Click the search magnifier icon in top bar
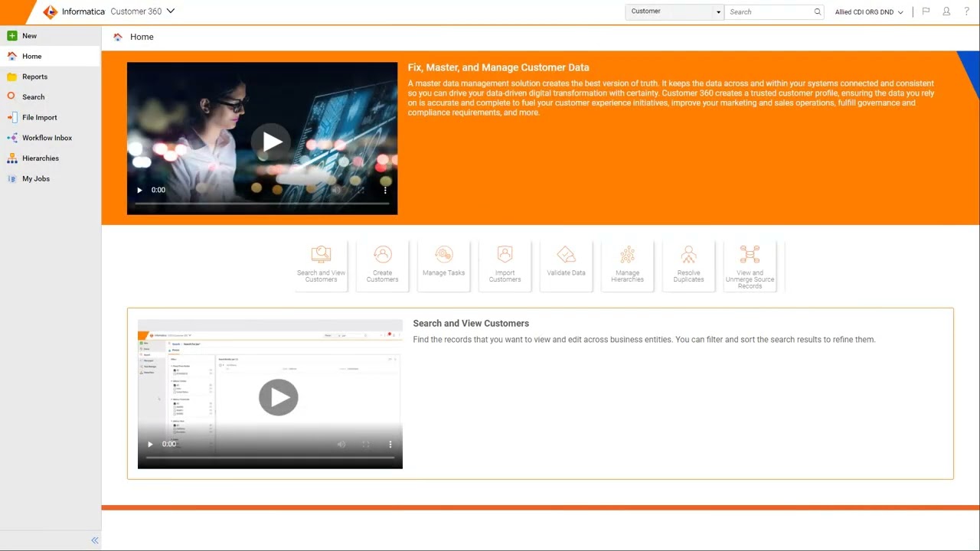Screen dimensions: 980x551 point(818,11)
